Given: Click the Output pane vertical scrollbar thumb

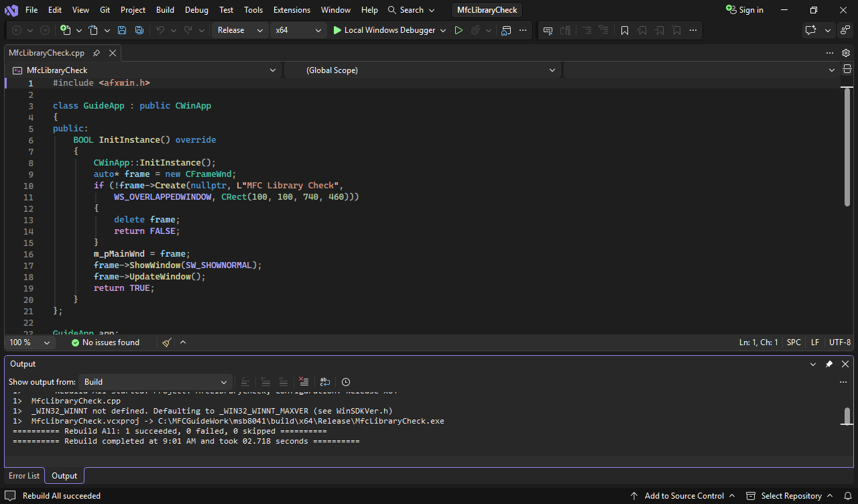Looking at the screenshot, I should coord(847,416).
